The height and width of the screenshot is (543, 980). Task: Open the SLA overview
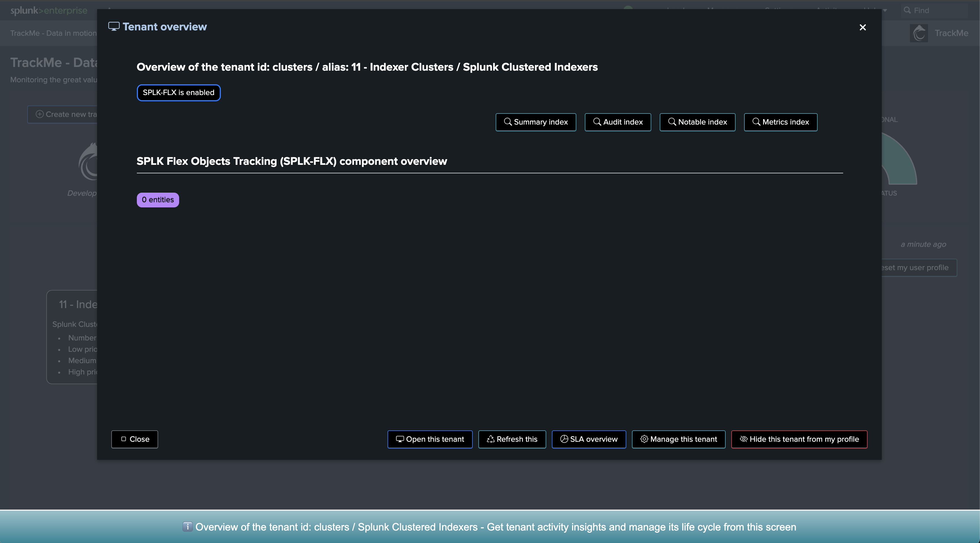(589, 439)
